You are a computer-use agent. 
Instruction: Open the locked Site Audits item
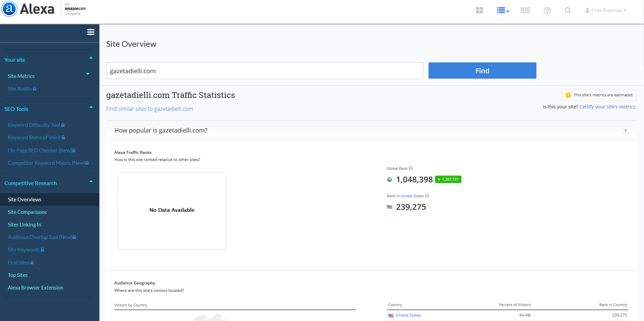coord(22,89)
